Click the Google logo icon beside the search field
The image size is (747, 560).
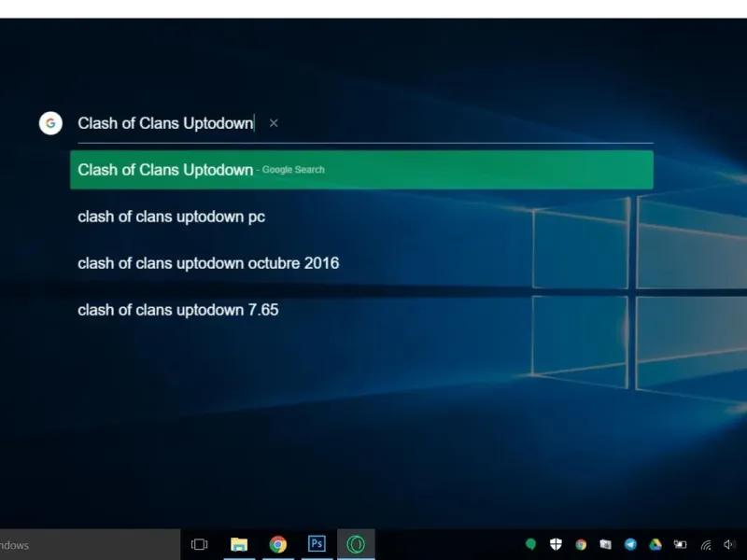click(x=50, y=123)
